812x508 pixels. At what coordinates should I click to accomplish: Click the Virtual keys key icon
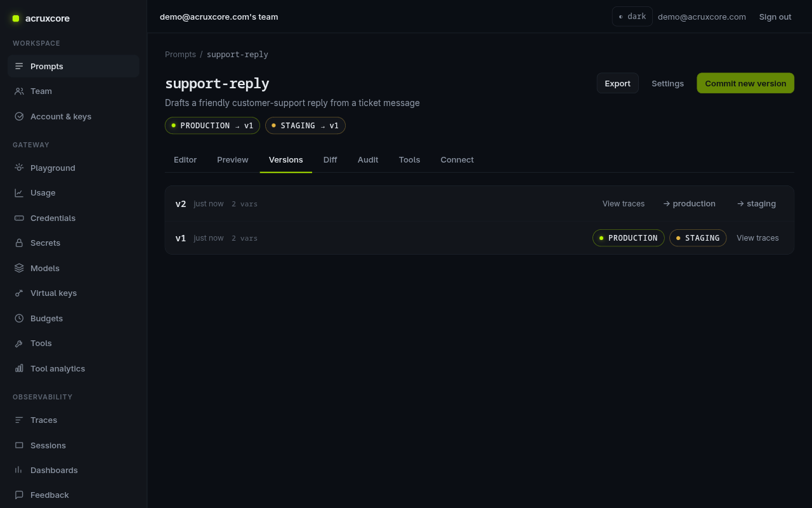(19, 293)
